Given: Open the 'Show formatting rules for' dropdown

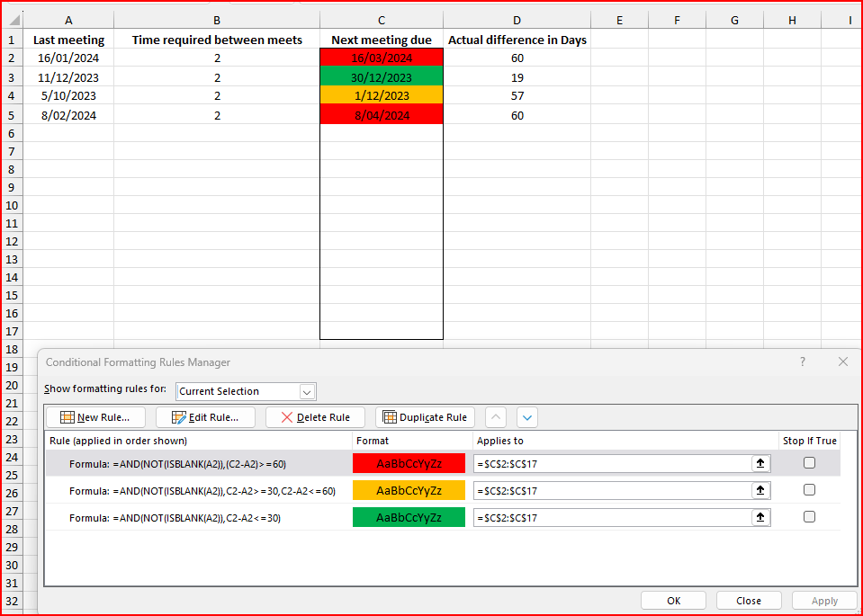Looking at the screenshot, I should [x=307, y=391].
